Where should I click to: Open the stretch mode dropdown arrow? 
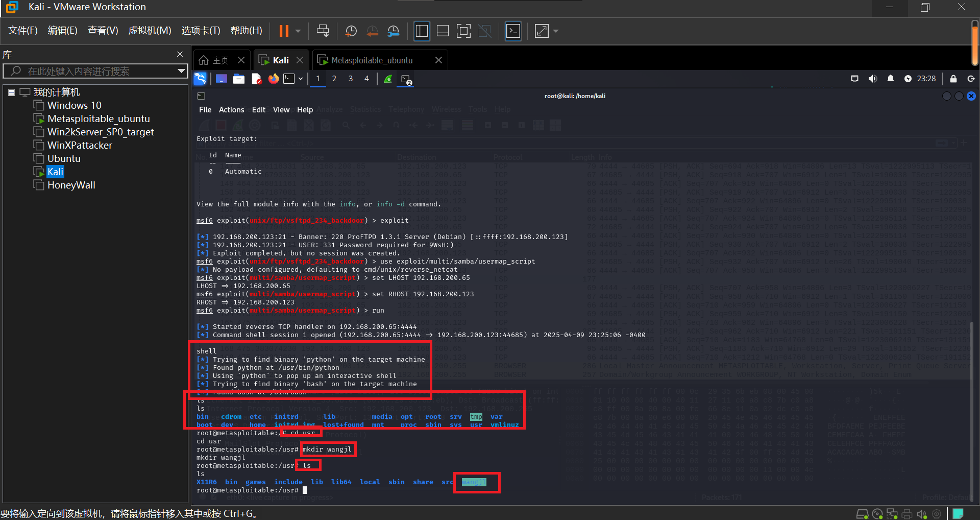(556, 31)
